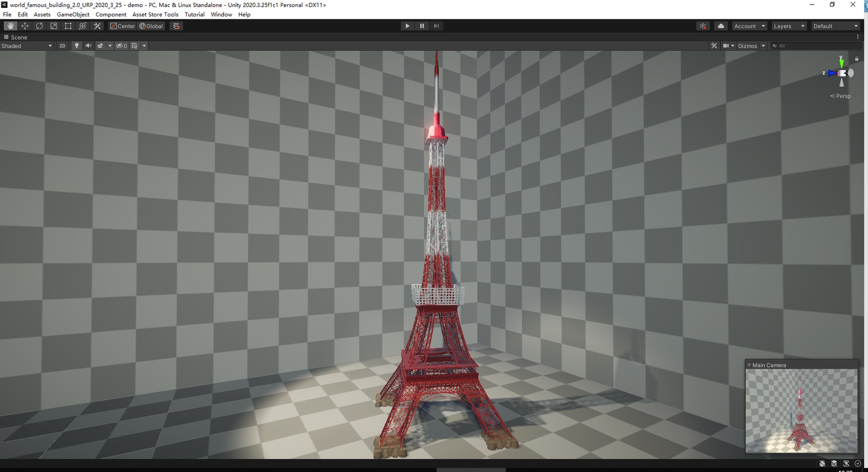This screenshot has height=472, width=868.
Task: Toggle scene grid visibility icon
Action: pyautogui.click(x=135, y=46)
